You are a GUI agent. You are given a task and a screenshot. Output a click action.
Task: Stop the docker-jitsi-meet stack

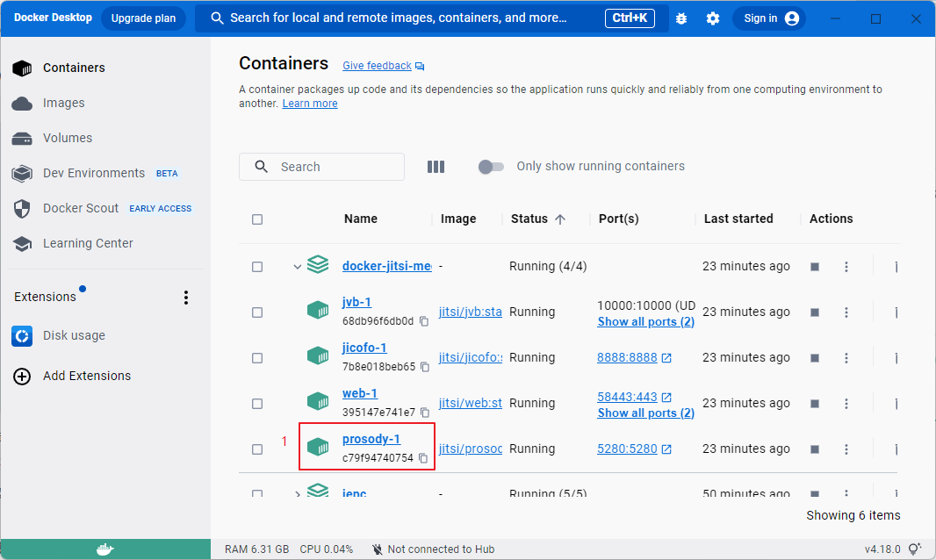coord(815,267)
